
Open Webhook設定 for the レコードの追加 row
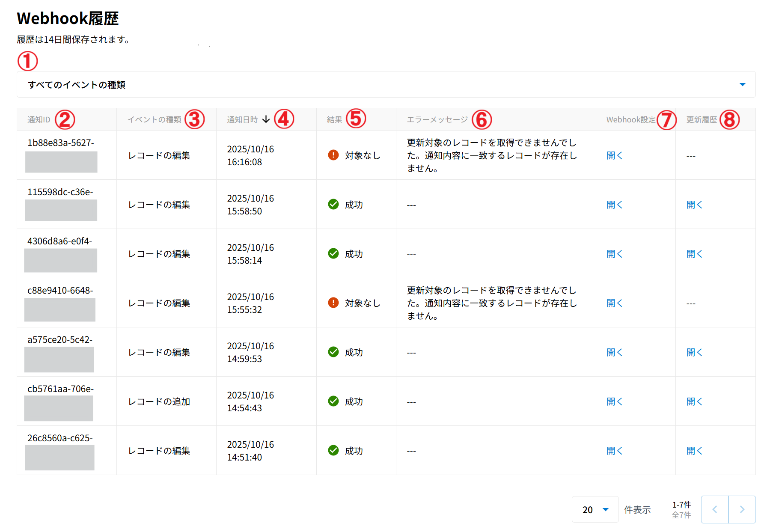pos(614,401)
